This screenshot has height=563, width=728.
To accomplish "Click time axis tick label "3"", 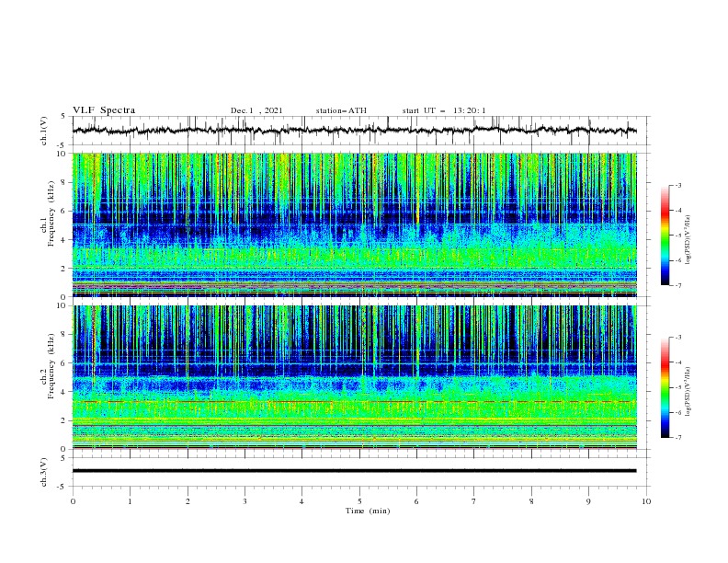I will pyautogui.click(x=245, y=501).
